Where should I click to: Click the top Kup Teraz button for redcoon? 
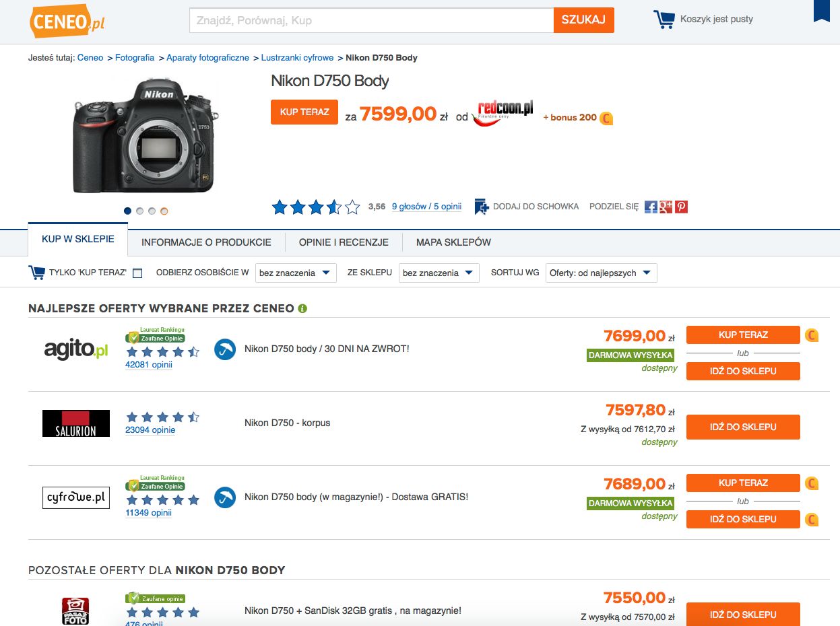(x=304, y=112)
